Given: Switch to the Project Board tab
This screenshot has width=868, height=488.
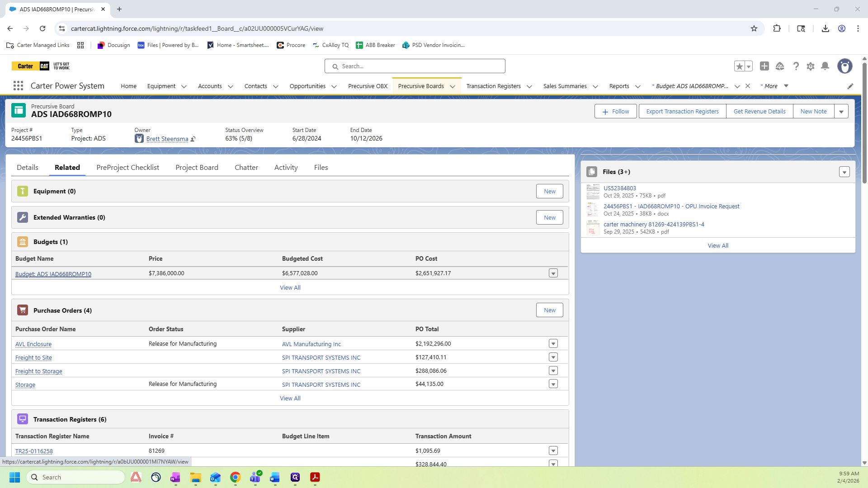Looking at the screenshot, I should click(197, 168).
